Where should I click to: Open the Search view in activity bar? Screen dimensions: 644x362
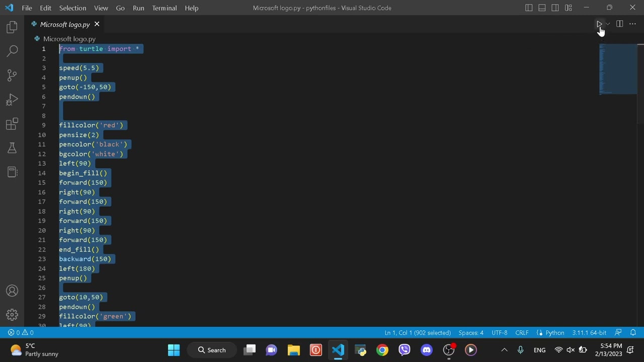(12, 51)
